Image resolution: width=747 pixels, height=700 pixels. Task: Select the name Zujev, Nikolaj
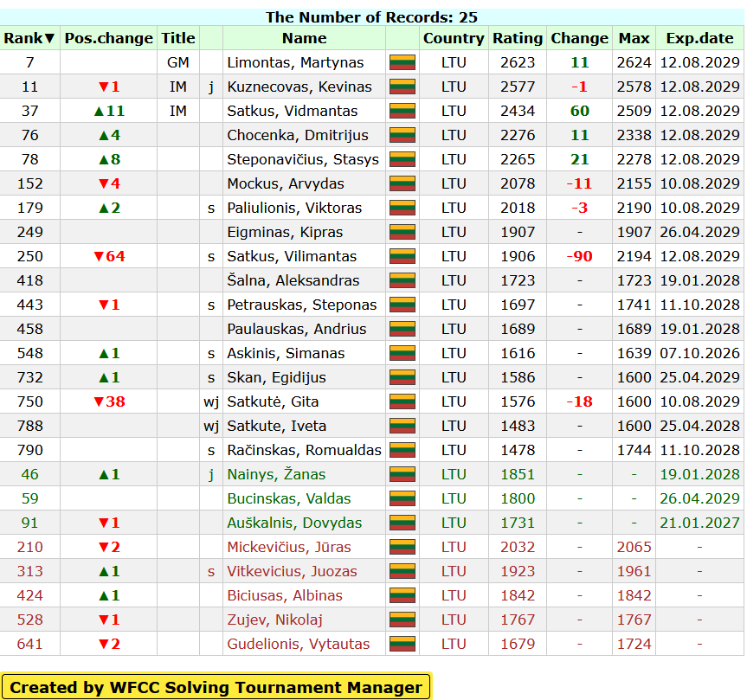274,620
